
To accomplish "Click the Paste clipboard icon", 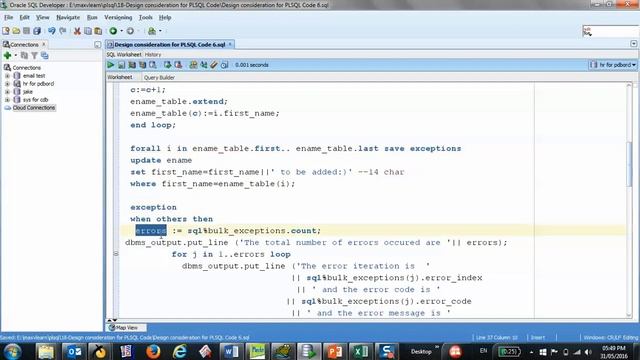I will click(x=98, y=31).
